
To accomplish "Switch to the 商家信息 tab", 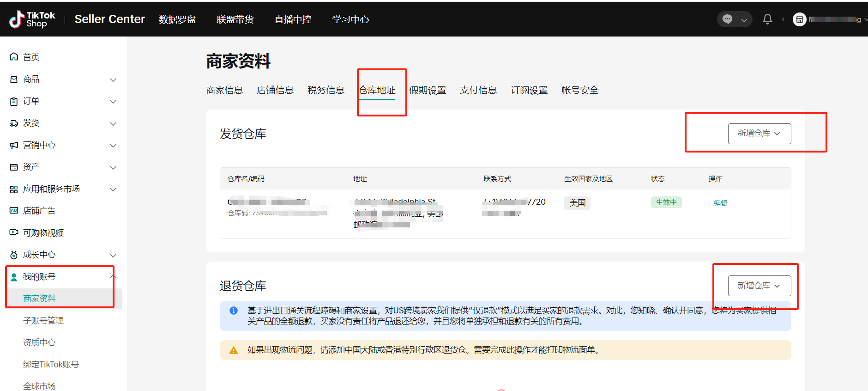I will (x=224, y=90).
